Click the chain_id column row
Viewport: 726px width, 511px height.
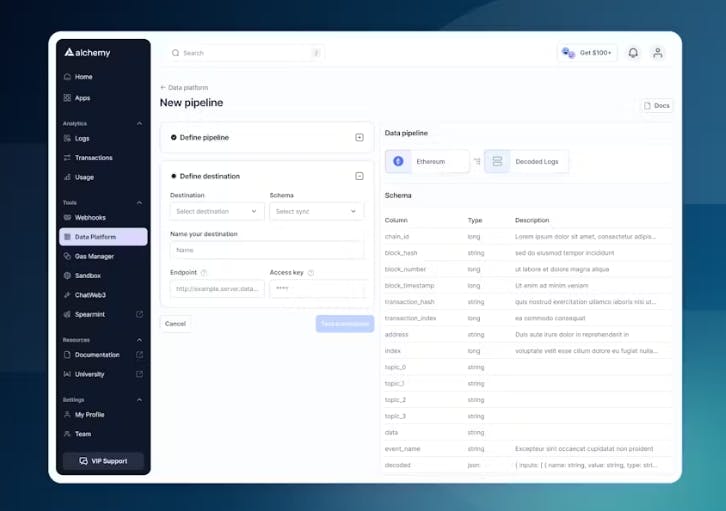(528, 237)
